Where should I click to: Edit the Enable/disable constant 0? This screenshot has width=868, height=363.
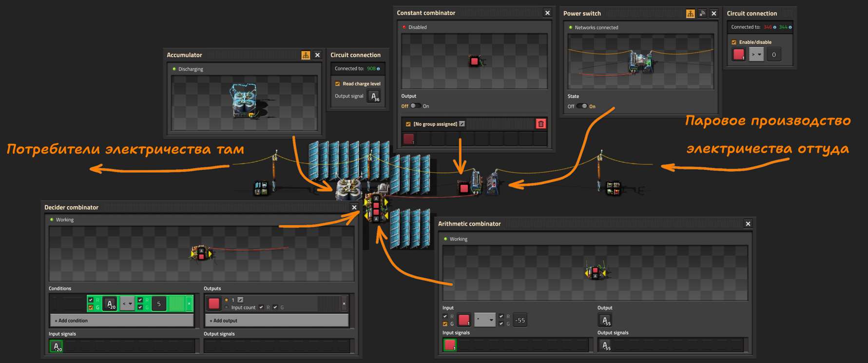pos(774,54)
